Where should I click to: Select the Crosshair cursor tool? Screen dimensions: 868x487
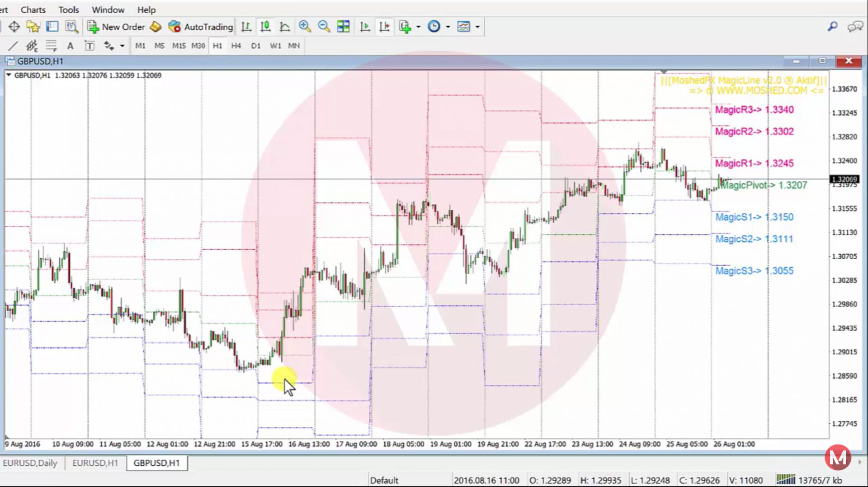(14, 26)
